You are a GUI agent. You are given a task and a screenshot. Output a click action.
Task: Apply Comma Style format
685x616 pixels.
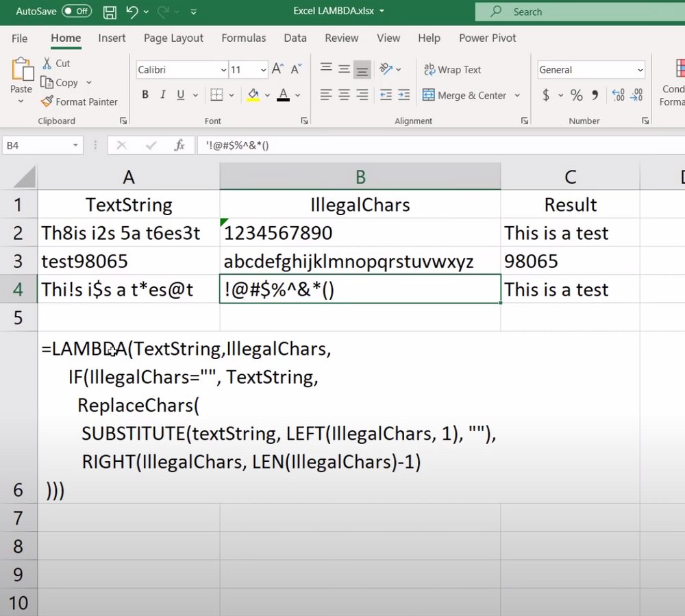click(x=595, y=95)
